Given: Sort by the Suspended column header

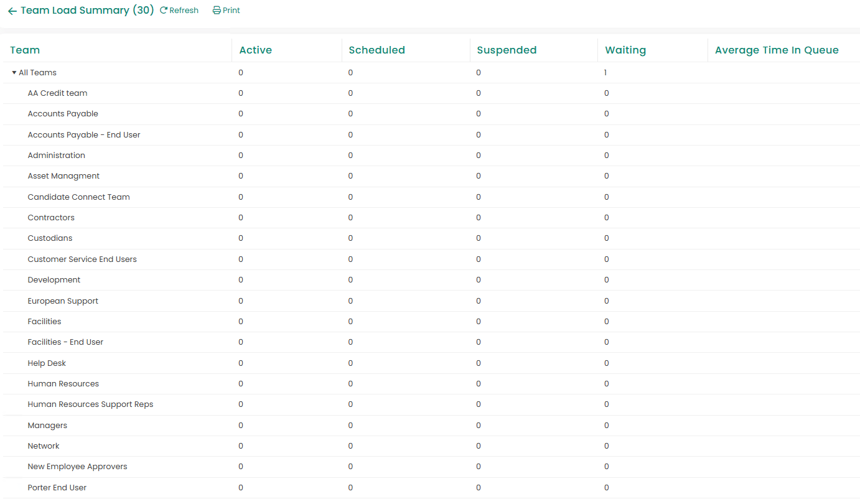Looking at the screenshot, I should (x=507, y=50).
